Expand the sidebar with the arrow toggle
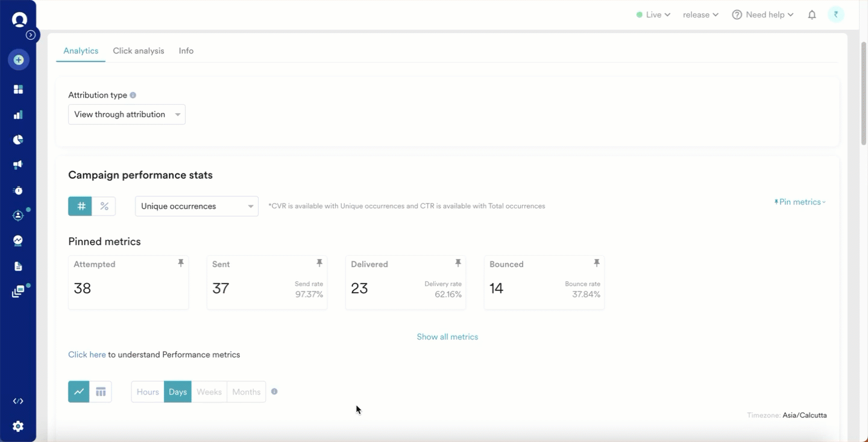Viewport: 868px width, 442px height. click(31, 35)
